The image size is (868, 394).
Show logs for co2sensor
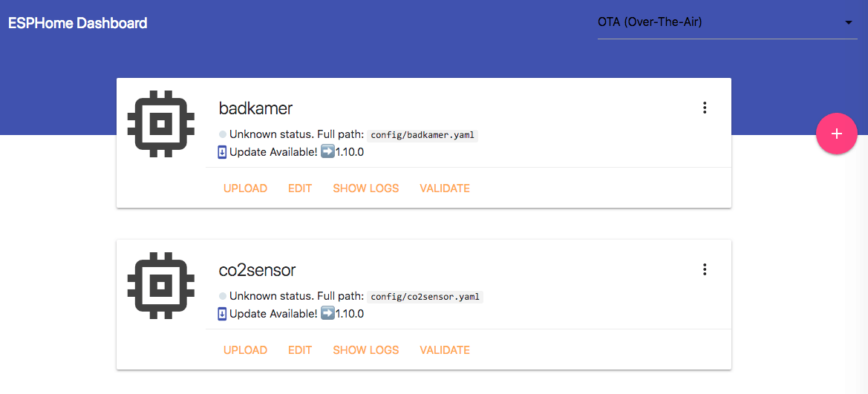(365, 350)
